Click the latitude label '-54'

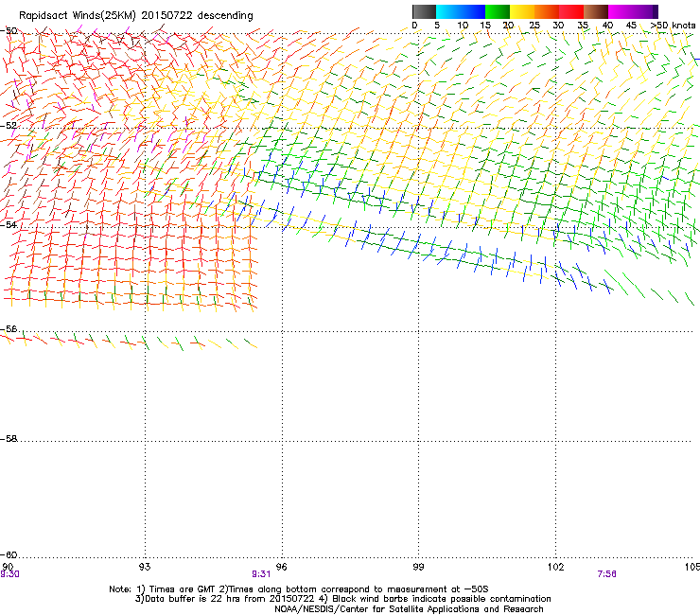tap(9, 224)
